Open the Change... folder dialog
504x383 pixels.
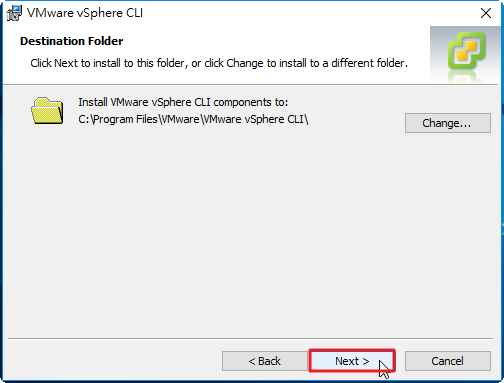448,123
